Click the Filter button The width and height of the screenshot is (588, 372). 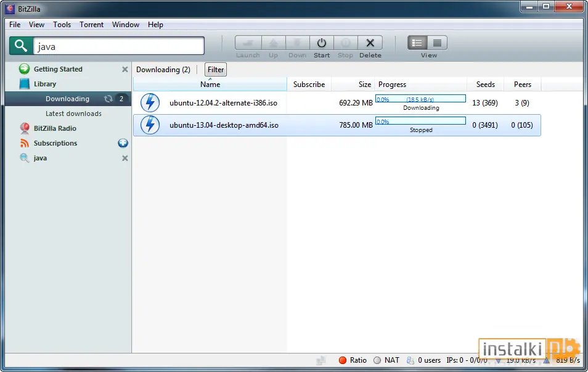(216, 70)
